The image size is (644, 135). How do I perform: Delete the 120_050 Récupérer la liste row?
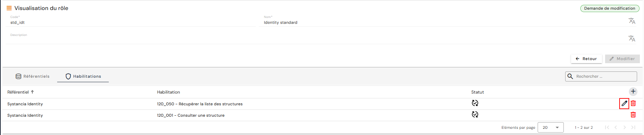[633, 103]
